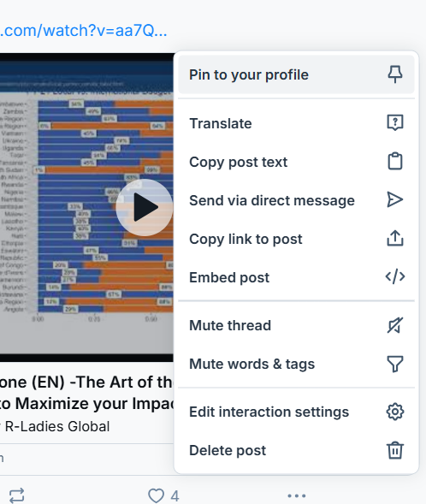Click the gear icon for interaction settings
Screen dimensions: 426x504
coord(395,412)
